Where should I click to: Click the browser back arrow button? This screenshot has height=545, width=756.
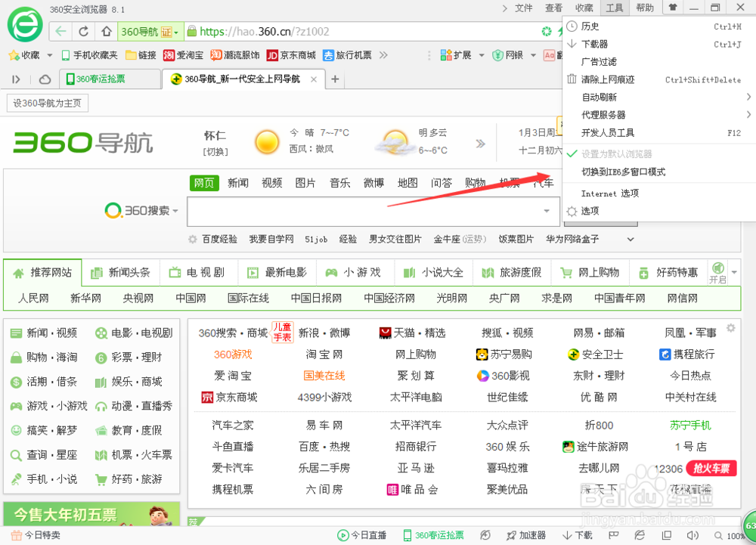tap(60, 32)
